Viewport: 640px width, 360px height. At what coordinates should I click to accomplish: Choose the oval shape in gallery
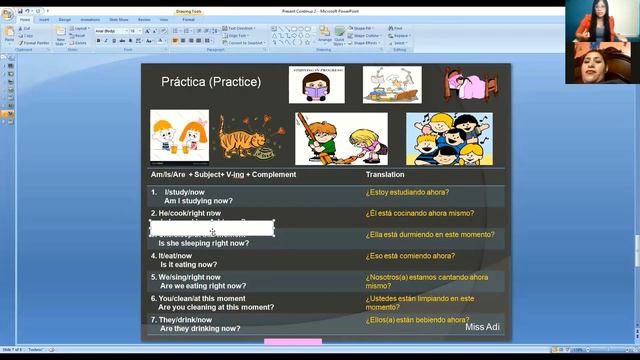coord(301,29)
